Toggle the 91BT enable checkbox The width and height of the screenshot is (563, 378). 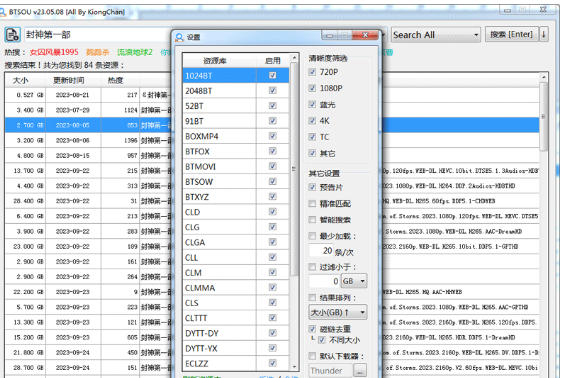[x=273, y=121]
